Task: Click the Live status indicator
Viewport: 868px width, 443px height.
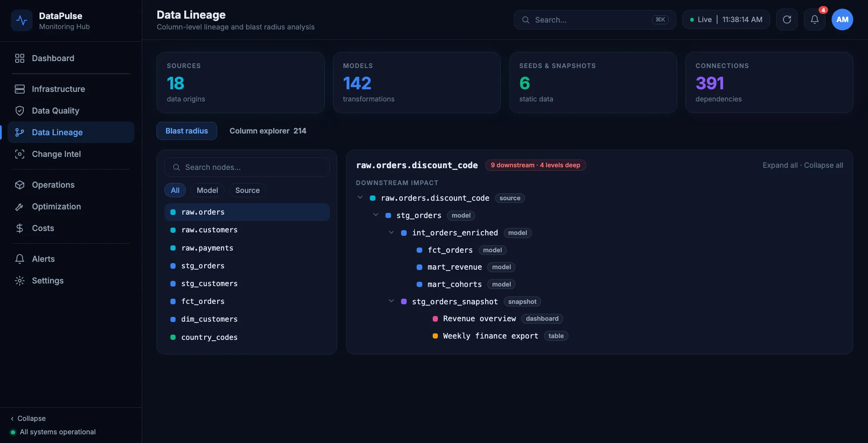Action: click(701, 20)
